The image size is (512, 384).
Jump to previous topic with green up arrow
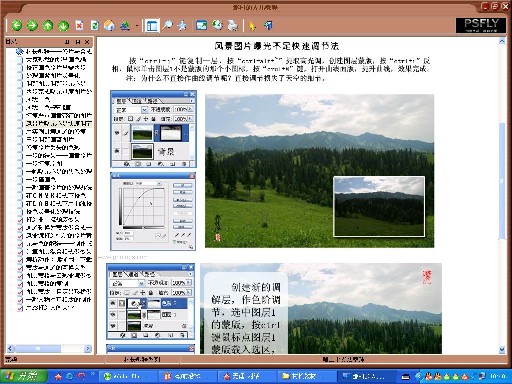pyautogui.click(x=48, y=25)
